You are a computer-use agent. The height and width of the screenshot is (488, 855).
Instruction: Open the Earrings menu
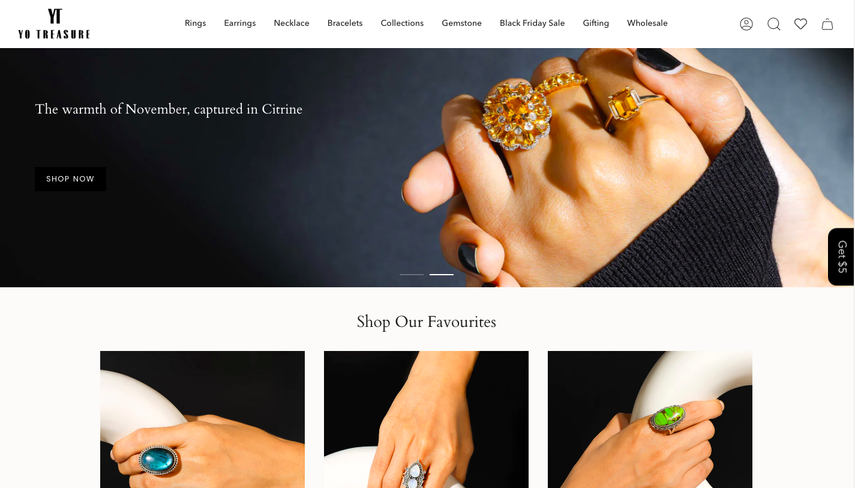click(240, 23)
